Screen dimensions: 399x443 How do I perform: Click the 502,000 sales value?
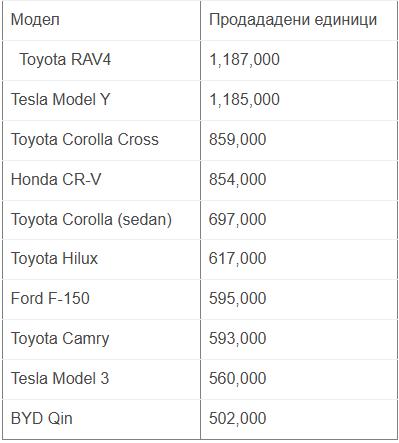tap(237, 419)
